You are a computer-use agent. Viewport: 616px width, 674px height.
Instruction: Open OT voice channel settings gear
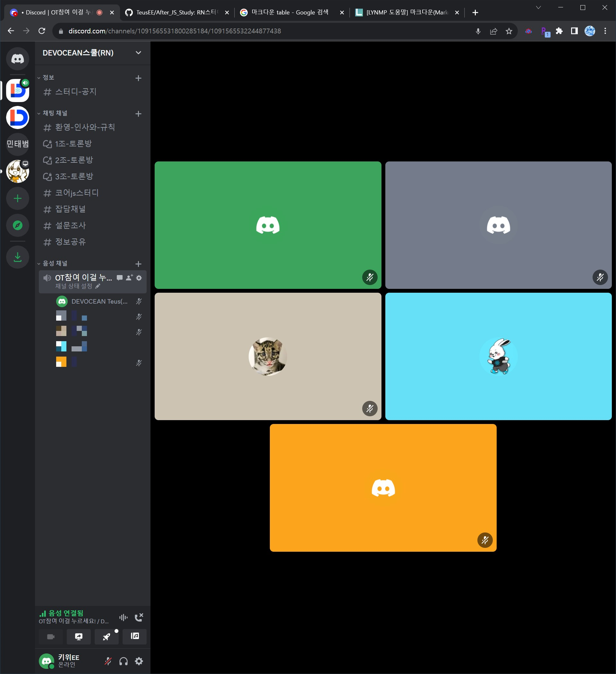139,278
